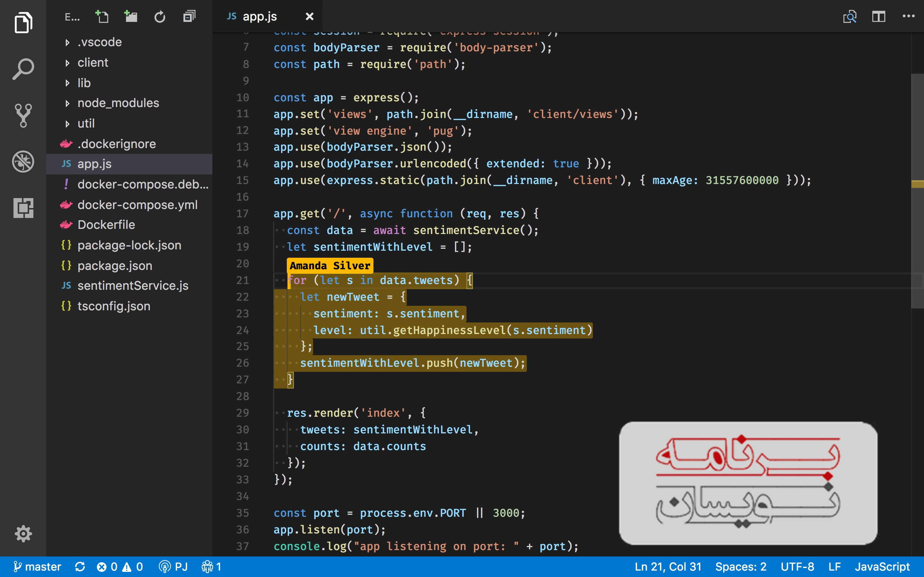Screen dimensions: 924x577
Task: Collapse all folders in the explorer
Action: click(x=189, y=16)
